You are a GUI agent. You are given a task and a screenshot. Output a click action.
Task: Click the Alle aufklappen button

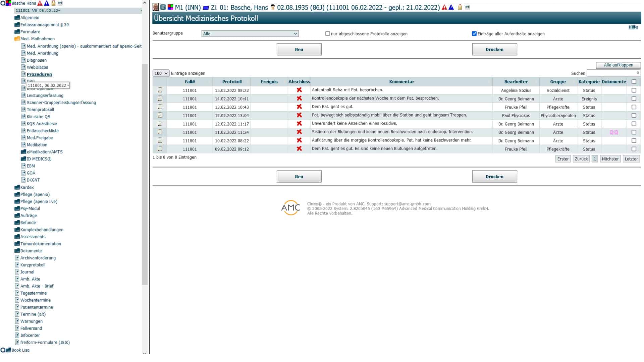tap(618, 65)
